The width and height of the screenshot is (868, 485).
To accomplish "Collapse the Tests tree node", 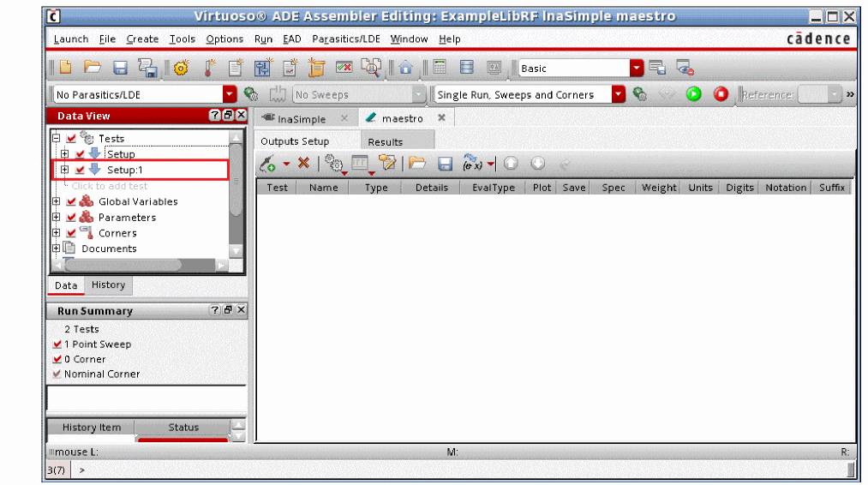I will 56,138.
